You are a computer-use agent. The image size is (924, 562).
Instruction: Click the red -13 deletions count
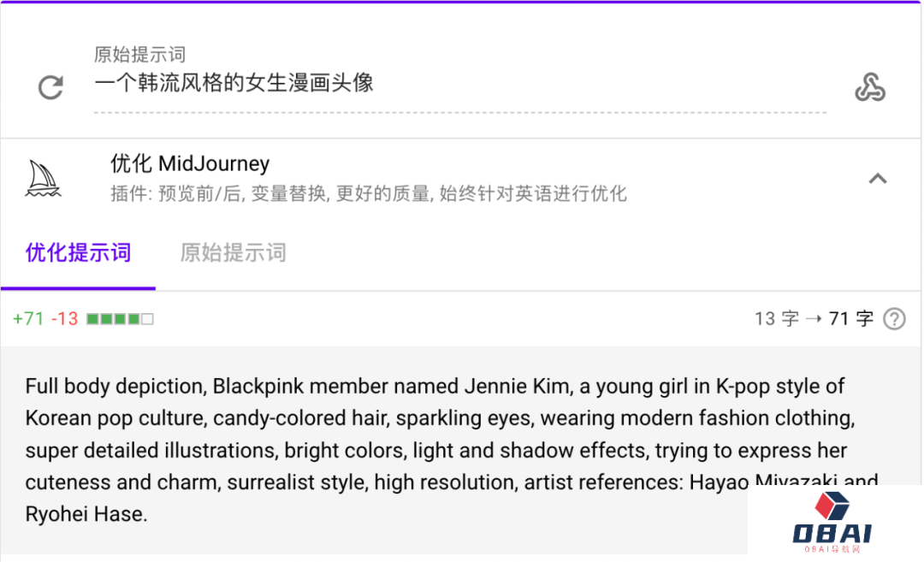tap(64, 319)
